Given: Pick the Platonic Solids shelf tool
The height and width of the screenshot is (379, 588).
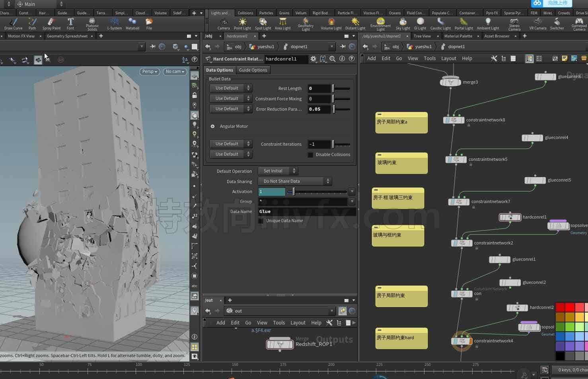Looking at the screenshot, I should click(92, 24).
